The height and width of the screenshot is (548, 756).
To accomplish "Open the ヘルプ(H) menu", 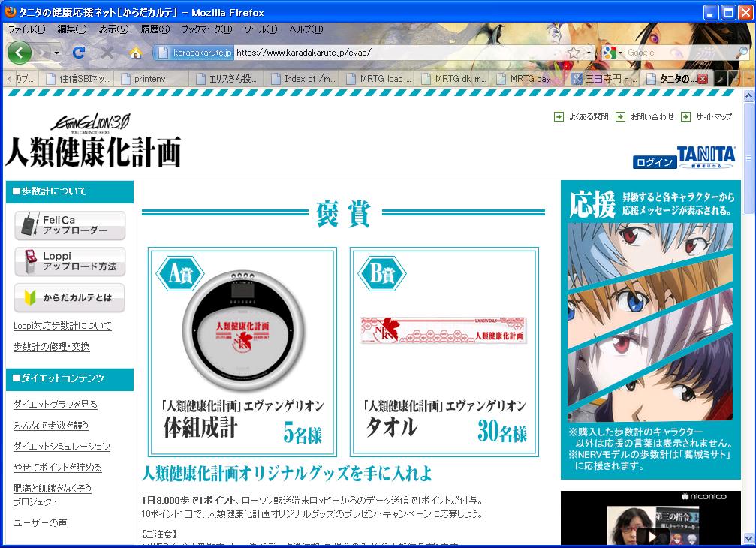I will coord(306,29).
